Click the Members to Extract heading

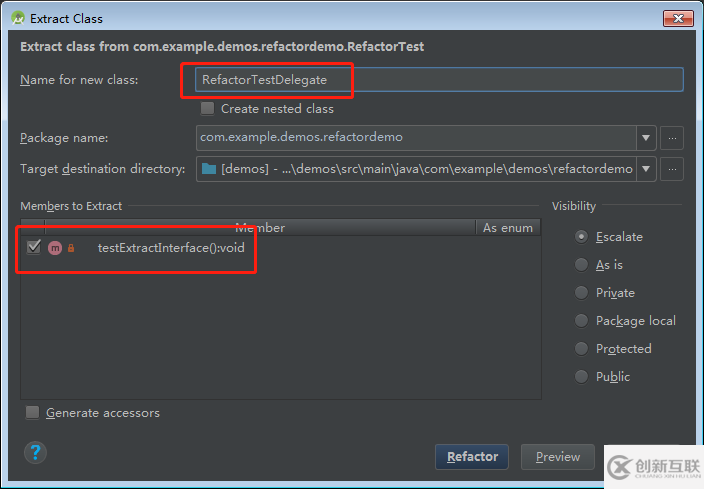click(x=71, y=206)
